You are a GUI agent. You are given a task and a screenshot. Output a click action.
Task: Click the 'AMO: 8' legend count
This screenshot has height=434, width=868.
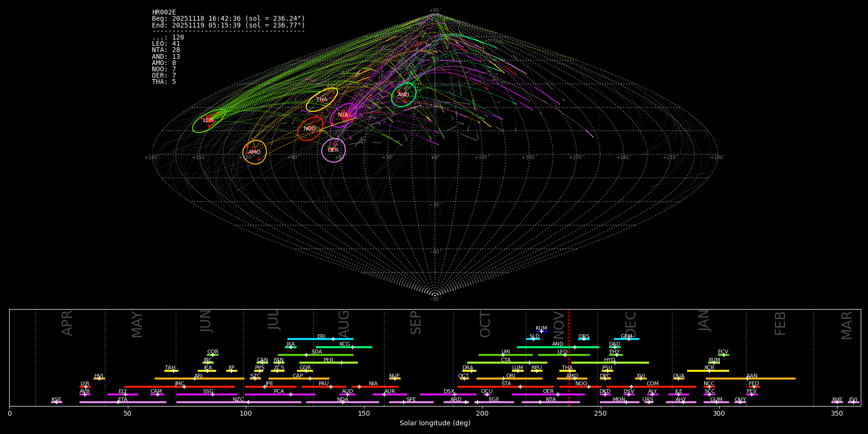tap(164, 63)
